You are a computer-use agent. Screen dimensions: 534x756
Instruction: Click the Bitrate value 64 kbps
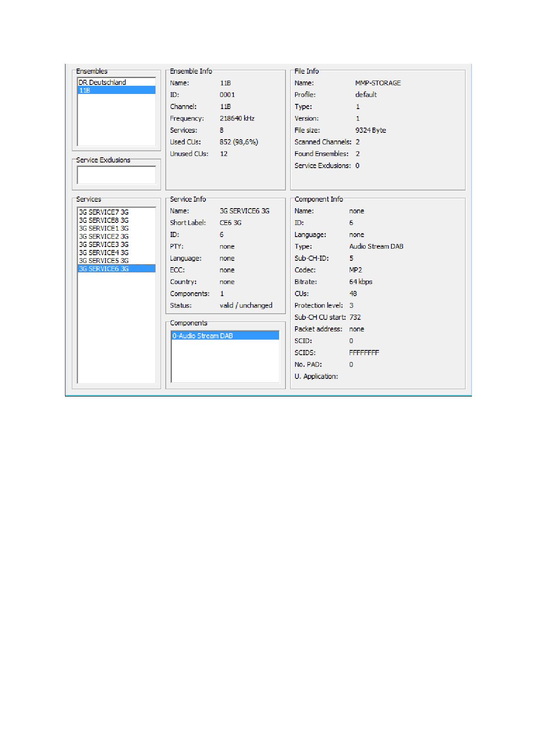pos(360,282)
